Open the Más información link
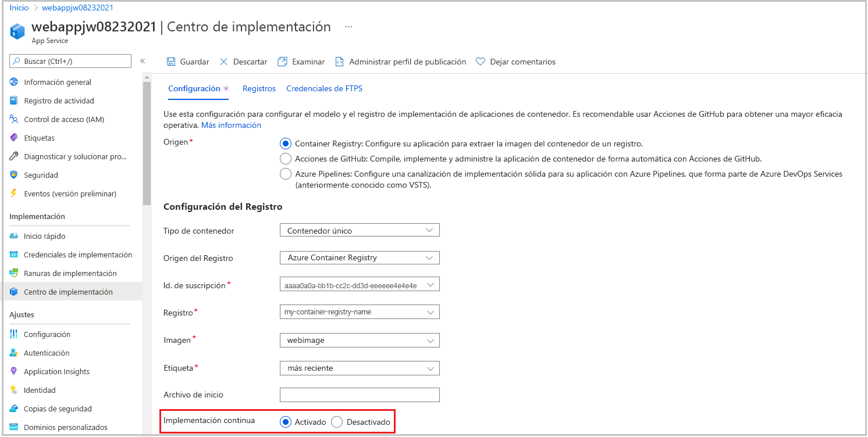868x437 pixels. (x=231, y=125)
